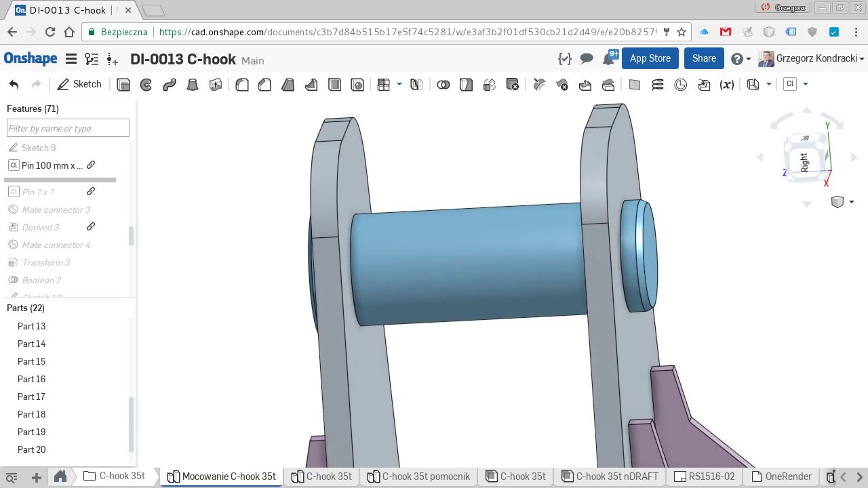The image size is (868, 488).
Task: Select the Modify fillet tool
Action: coord(539,85)
